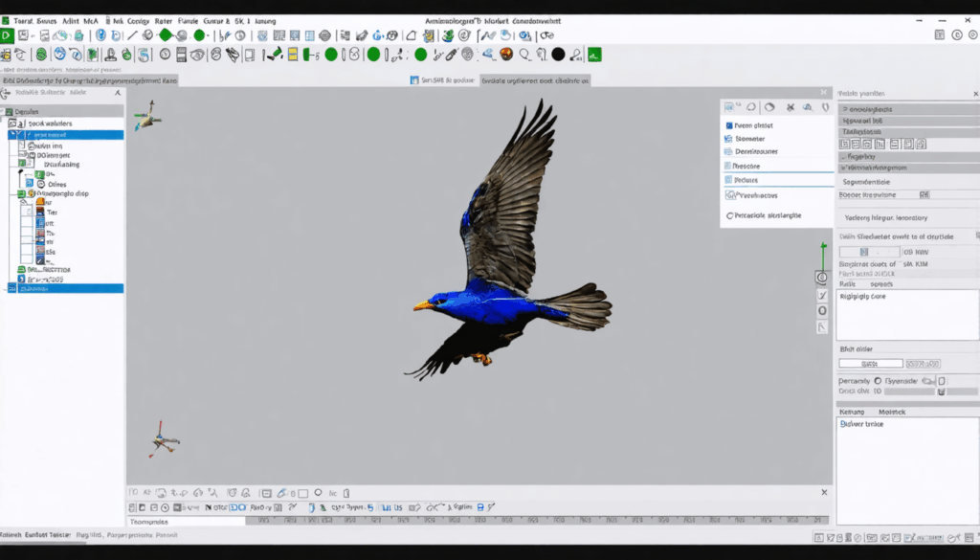Click the red axis gizmo near the viewport bottom
This screenshot has width=980, height=560.
pos(163,439)
